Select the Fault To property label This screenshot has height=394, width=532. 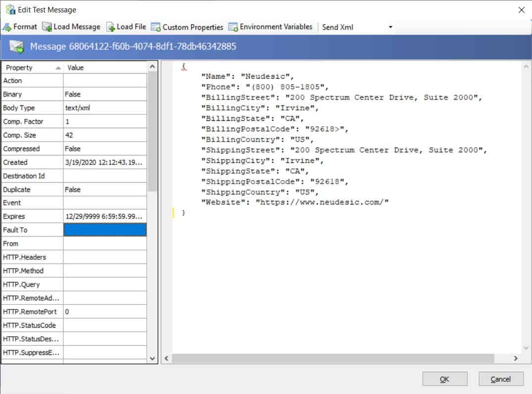coord(15,230)
